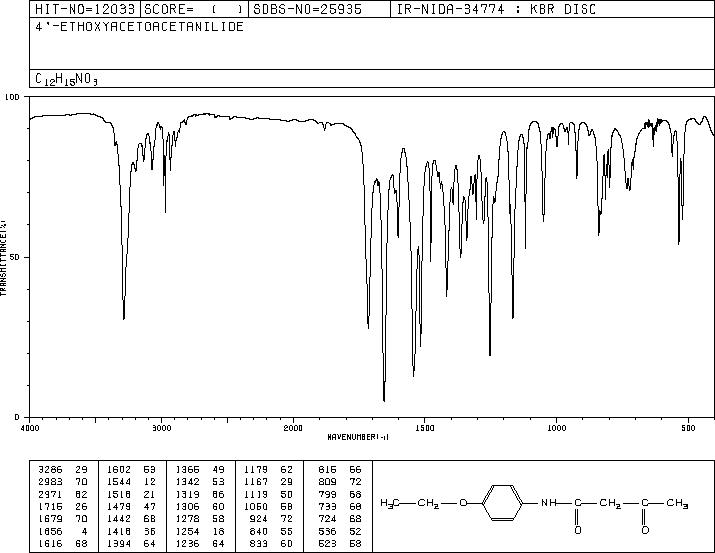Select peak table entry 1366
The width and height of the screenshot is (715, 553).
click(x=188, y=470)
